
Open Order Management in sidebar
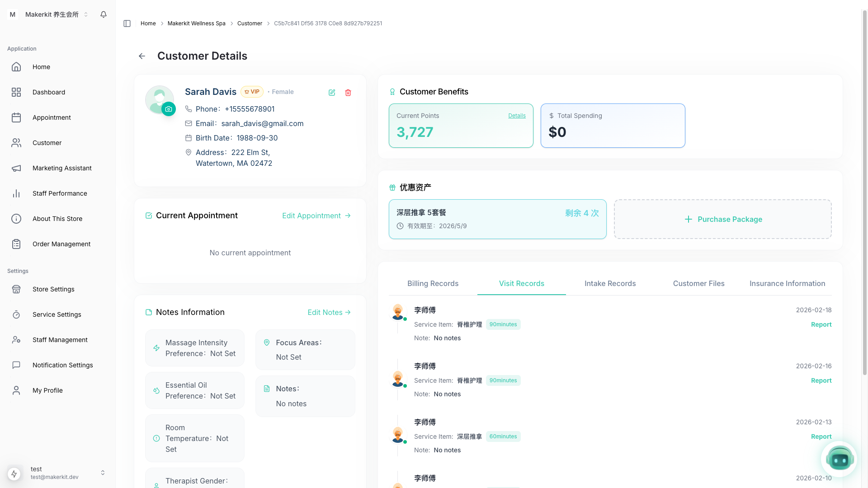pos(61,244)
